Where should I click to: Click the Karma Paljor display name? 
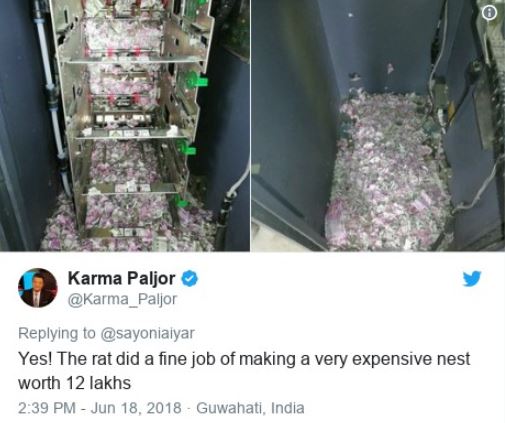[x=122, y=278]
